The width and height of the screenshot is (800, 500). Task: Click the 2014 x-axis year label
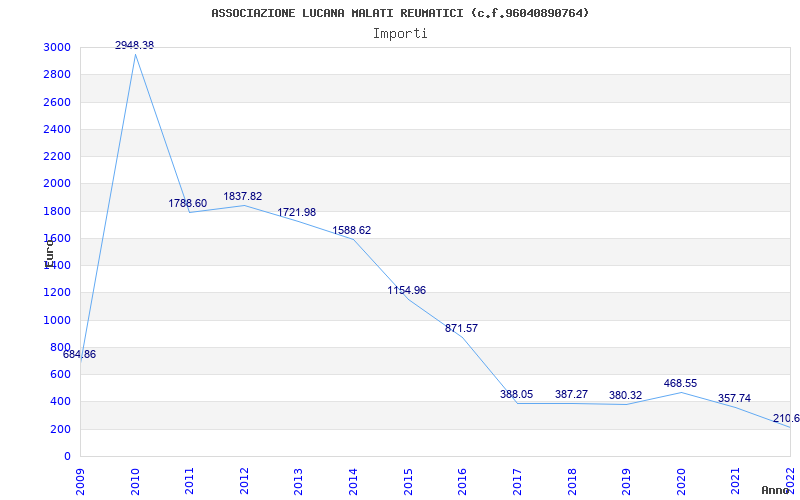[x=353, y=481]
